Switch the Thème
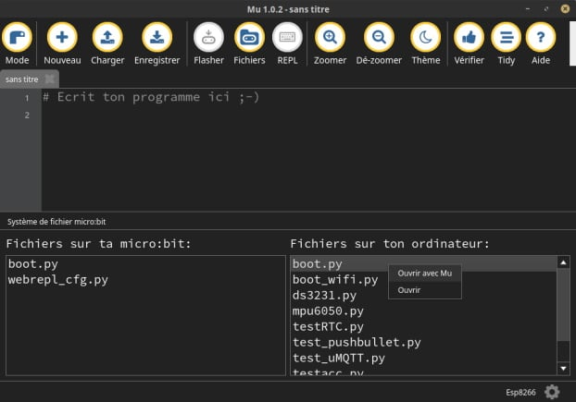The height and width of the screenshot is (402, 576). [425, 37]
